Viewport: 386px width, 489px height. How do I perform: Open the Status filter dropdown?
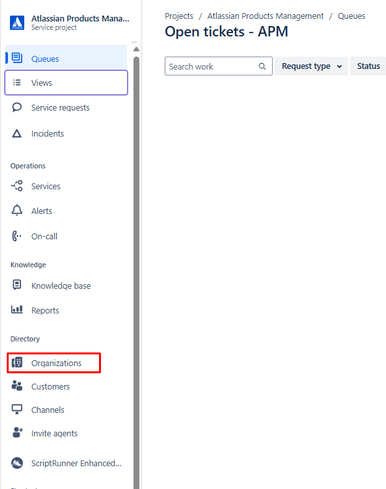point(368,66)
